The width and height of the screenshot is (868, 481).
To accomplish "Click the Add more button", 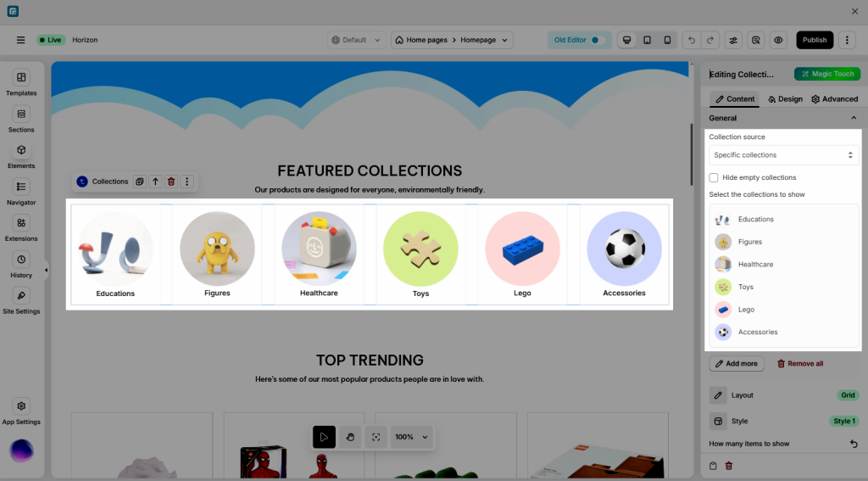I will point(736,364).
